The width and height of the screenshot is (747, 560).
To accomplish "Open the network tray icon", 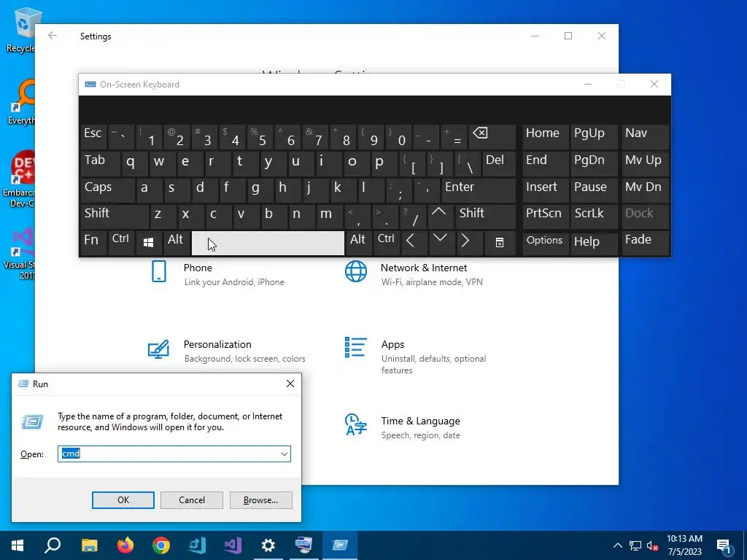I will (x=635, y=545).
